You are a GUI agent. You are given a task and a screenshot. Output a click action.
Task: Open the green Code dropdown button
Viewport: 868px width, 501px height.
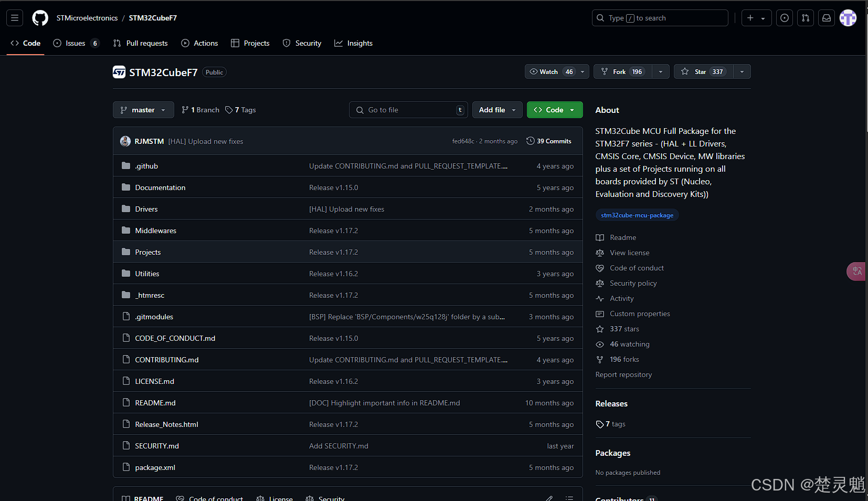click(x=555, y=110)
